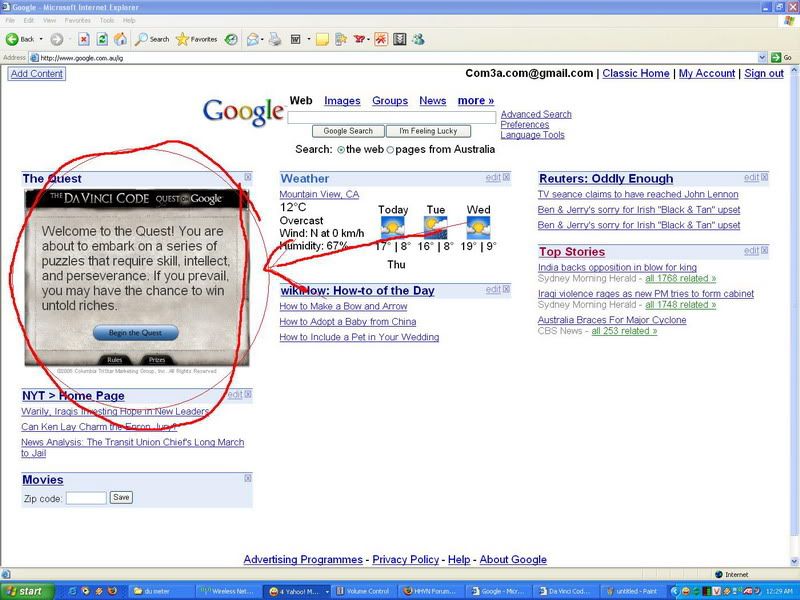Click the Save button for zip code

click(121, 497)
